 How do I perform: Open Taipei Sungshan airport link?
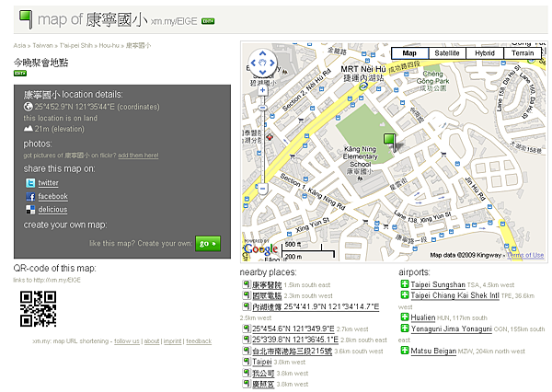pos(438,284)
